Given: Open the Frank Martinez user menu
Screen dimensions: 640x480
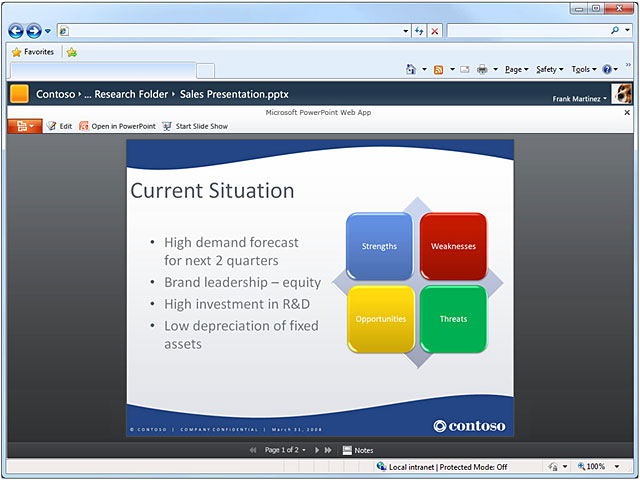Looking at the screenshot, I should (580, 99).
